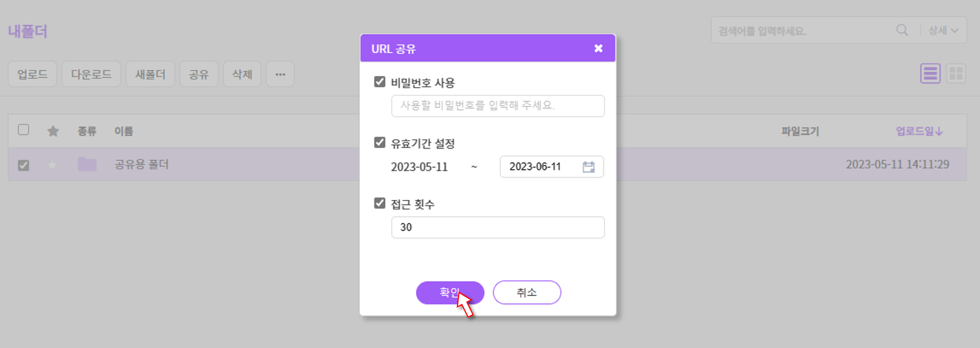Image resolution: width=980 pixels, height=348 pixels.
Task: Sort by 업로드일 column arrow
Action: point(939,131)
